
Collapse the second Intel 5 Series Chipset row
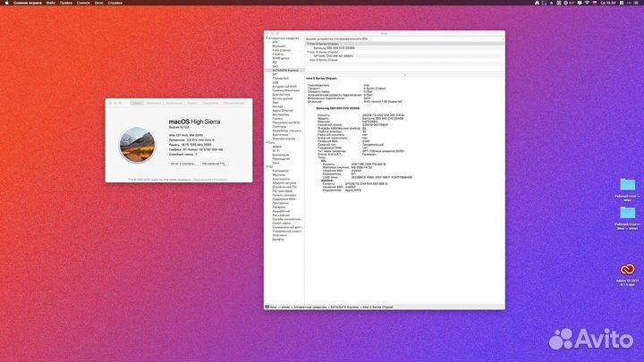(x=308, y=52)
